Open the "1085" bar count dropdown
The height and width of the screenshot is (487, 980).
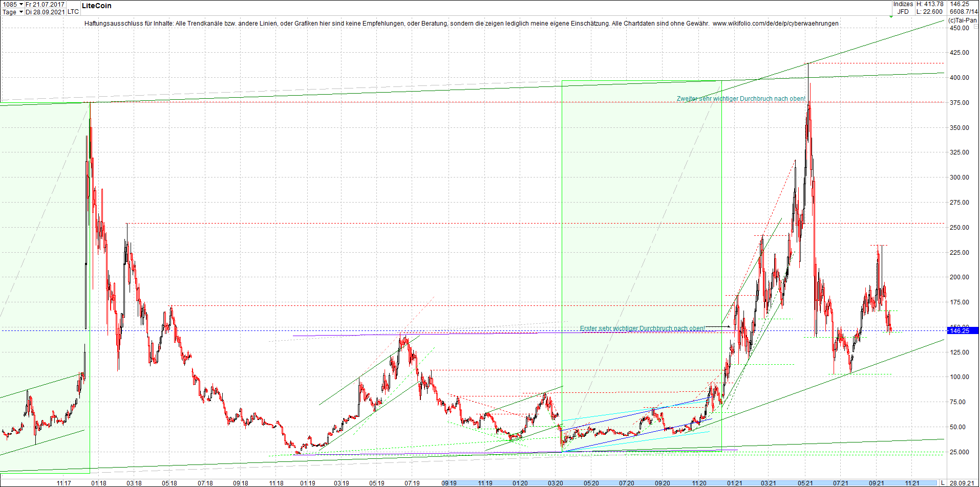(x=13, y=4)
